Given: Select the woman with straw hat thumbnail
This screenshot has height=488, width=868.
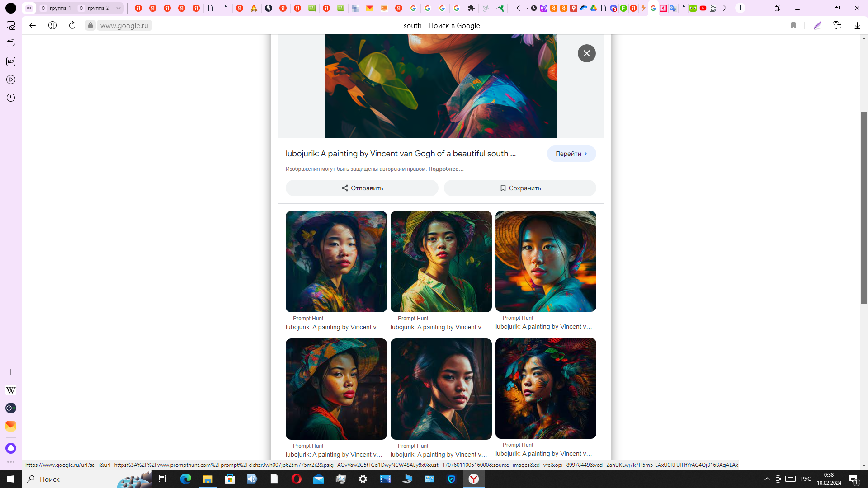Looking at the screenshot, I should 546,261.
